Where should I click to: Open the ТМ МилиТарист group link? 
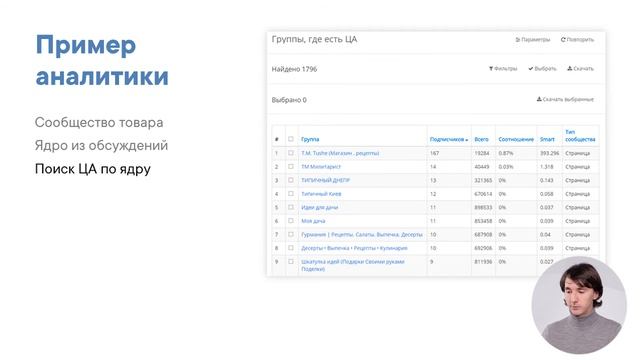(x=321, y=167)
